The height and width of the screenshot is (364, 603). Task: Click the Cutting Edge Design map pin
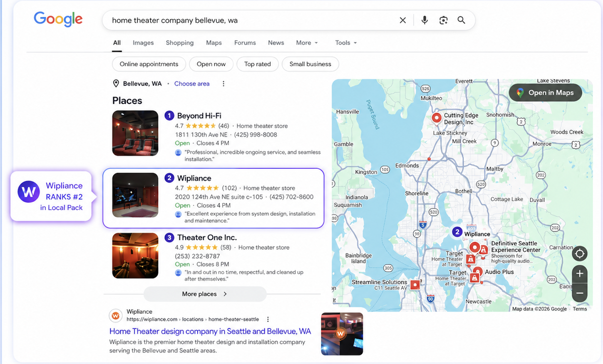click(437, 118)
